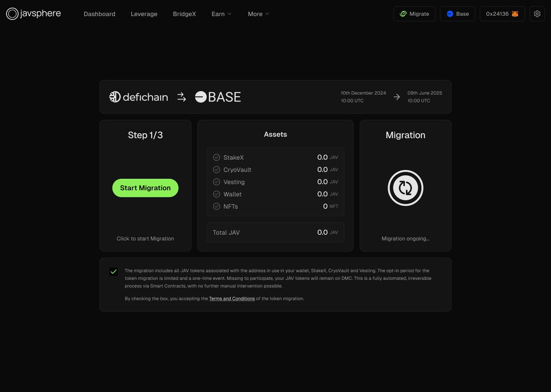Click the 09th June 2025 end date

[x=425, y=93]
